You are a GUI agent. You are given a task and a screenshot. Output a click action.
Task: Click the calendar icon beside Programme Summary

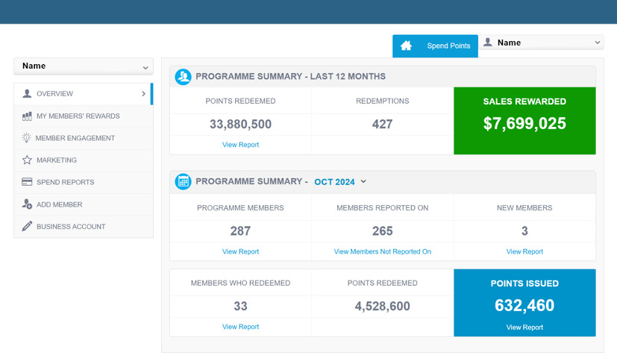pos(183,181)
